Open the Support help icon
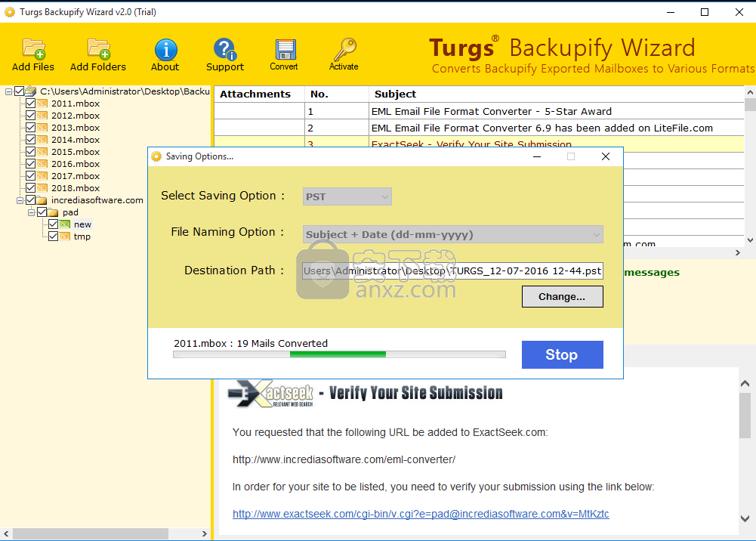This screenshot has height=541, width=756. [x=224, y=49]
